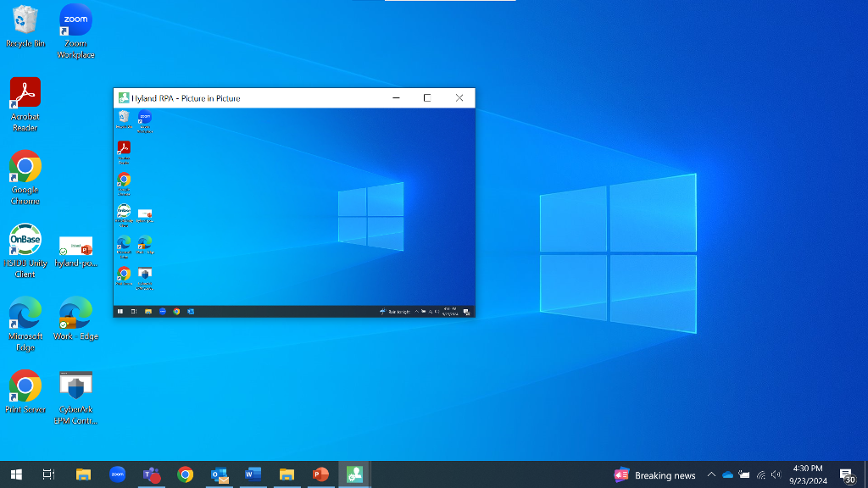Launch OnBase Unity Client desktop shortcut

[25, 241]
